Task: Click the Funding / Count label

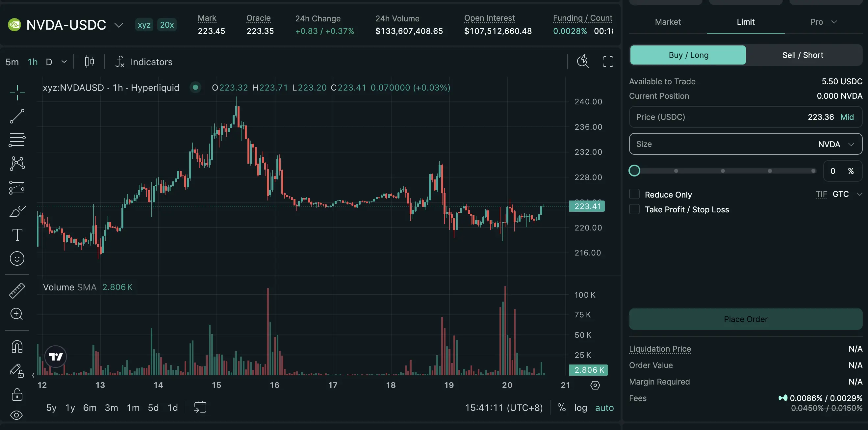Action: point(583,18)
